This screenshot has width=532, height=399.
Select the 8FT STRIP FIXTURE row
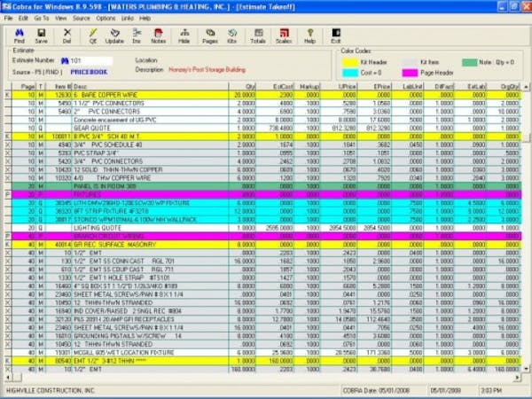coord(267,211)
